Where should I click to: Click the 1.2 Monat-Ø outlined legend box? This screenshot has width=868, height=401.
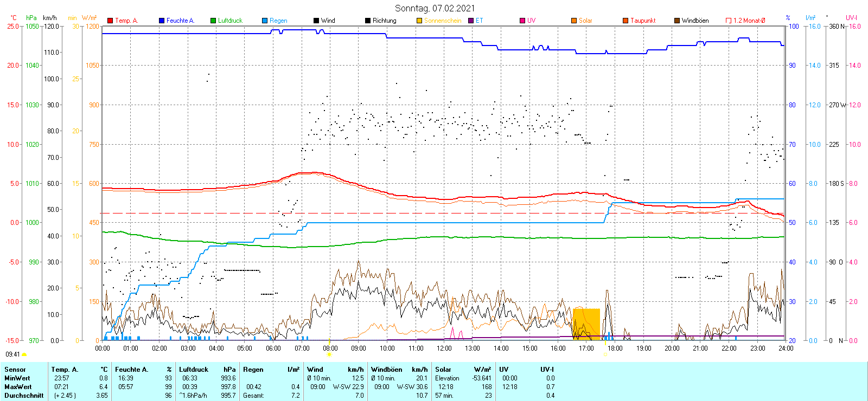tap(729, 21)
